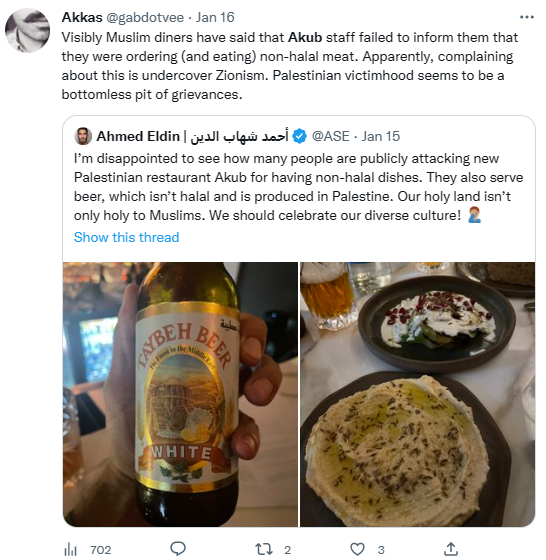Click the Jan 15 quoted tweet date
Image resolution: width=546 pixels, height=560 pixels.
(381, 136)
